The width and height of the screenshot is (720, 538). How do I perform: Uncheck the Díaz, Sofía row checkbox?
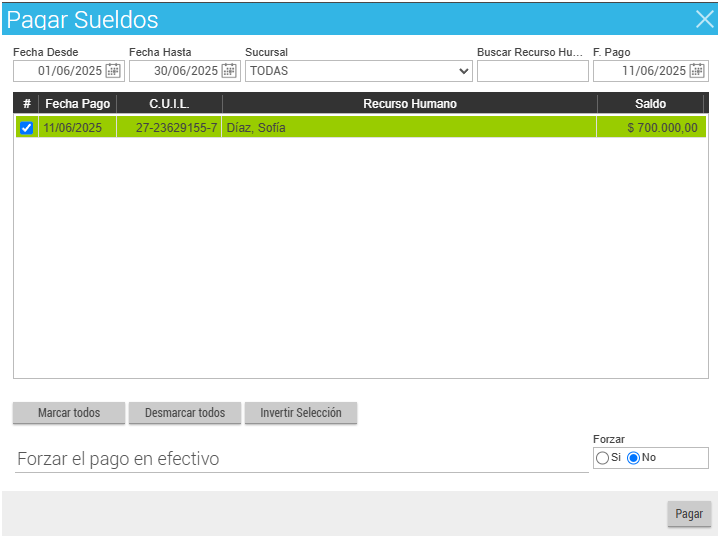(27, 128)
